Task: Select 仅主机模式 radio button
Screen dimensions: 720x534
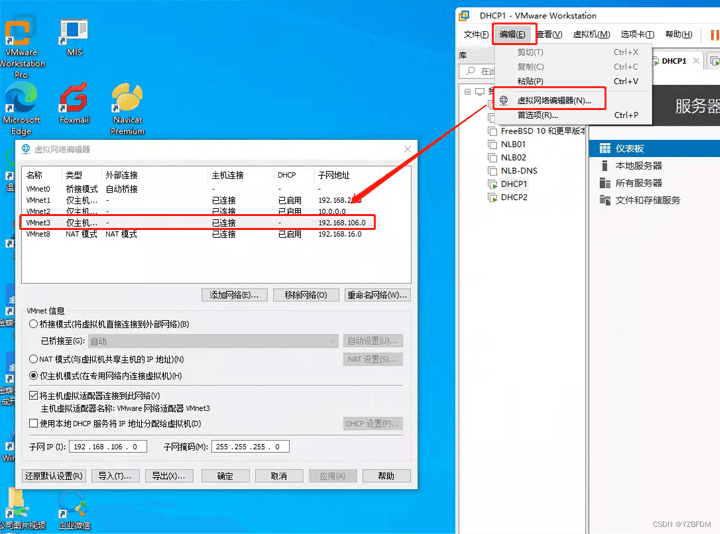Action: click(x=33, y=376)
